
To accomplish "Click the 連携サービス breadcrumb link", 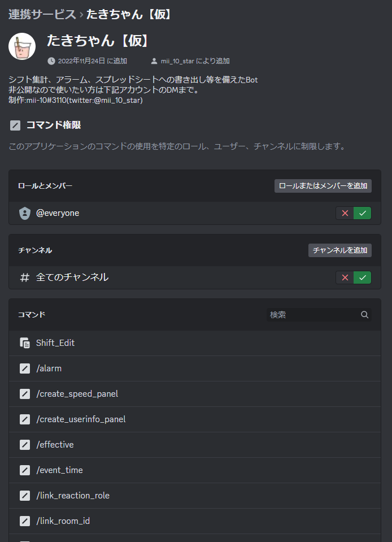I will (42, 14).
